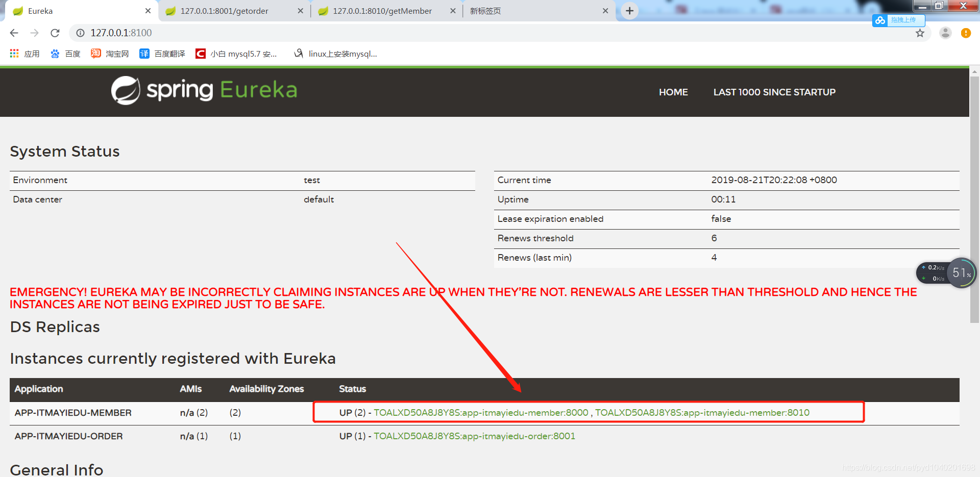Image resolution: width=980 pixels, height=477 pixels.
Task: Click the DS Replicas heading
Action: click(55, 327)
